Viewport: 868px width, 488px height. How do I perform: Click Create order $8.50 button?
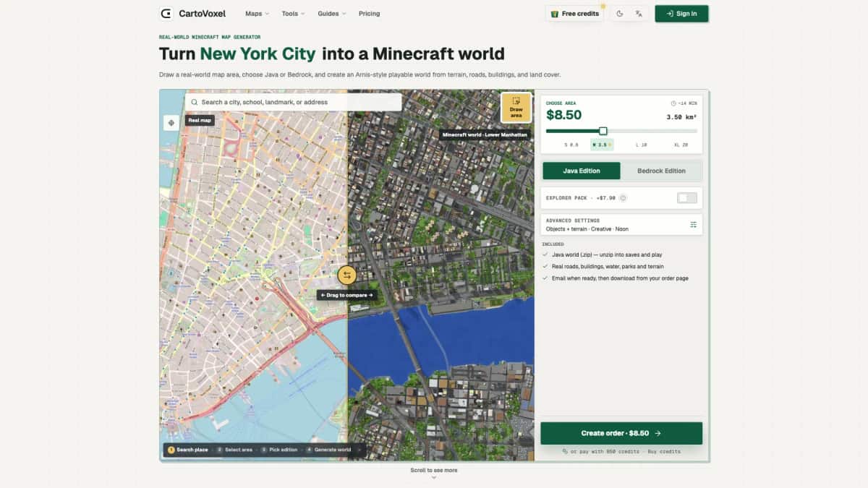(x=621, y=433)
